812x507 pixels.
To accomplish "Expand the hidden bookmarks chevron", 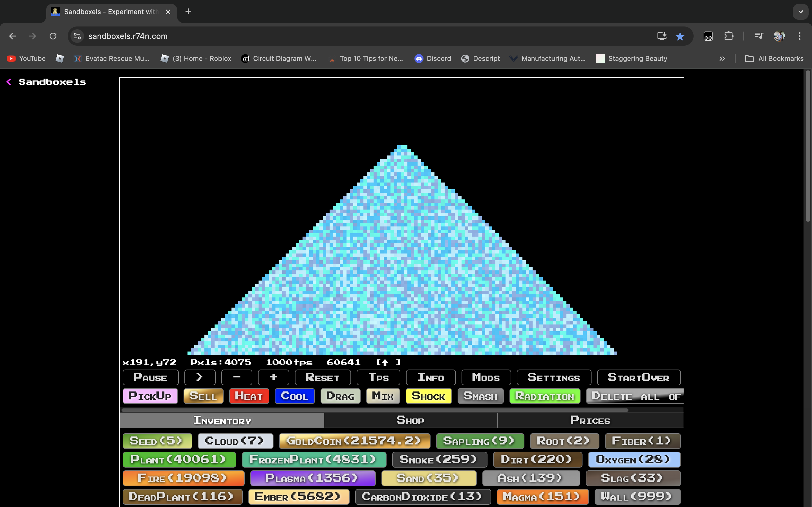I will click(x=722, y=58).
